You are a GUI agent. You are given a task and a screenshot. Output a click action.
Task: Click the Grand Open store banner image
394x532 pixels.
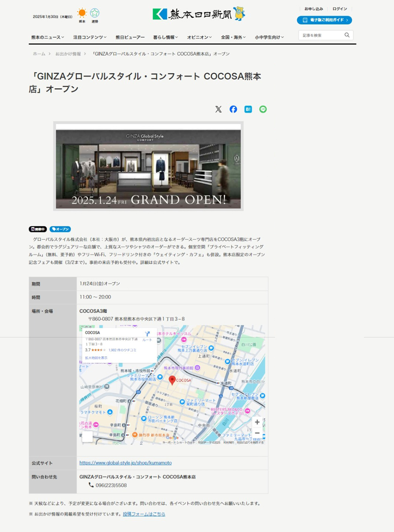148,166
